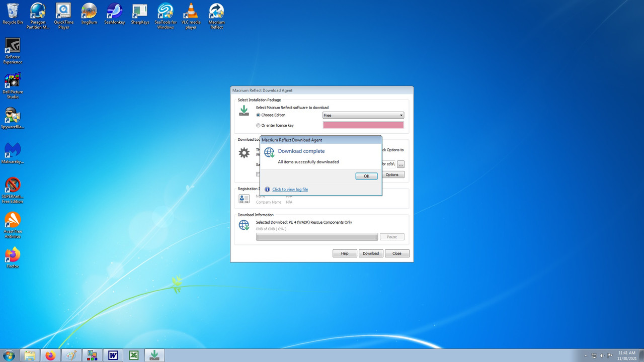Select the Choose Edition radio button
The width and height of the screenshot is (644, 362).
[258, 115]
